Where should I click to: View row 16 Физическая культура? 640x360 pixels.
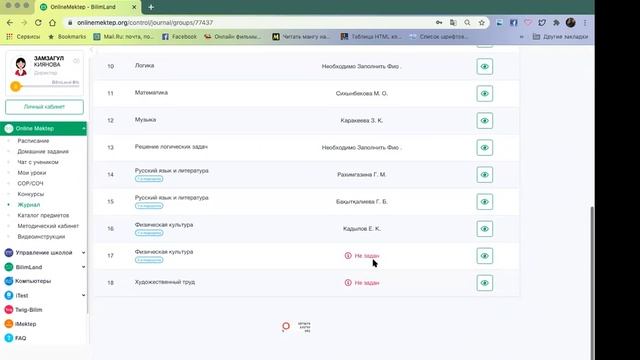point(484,229)
